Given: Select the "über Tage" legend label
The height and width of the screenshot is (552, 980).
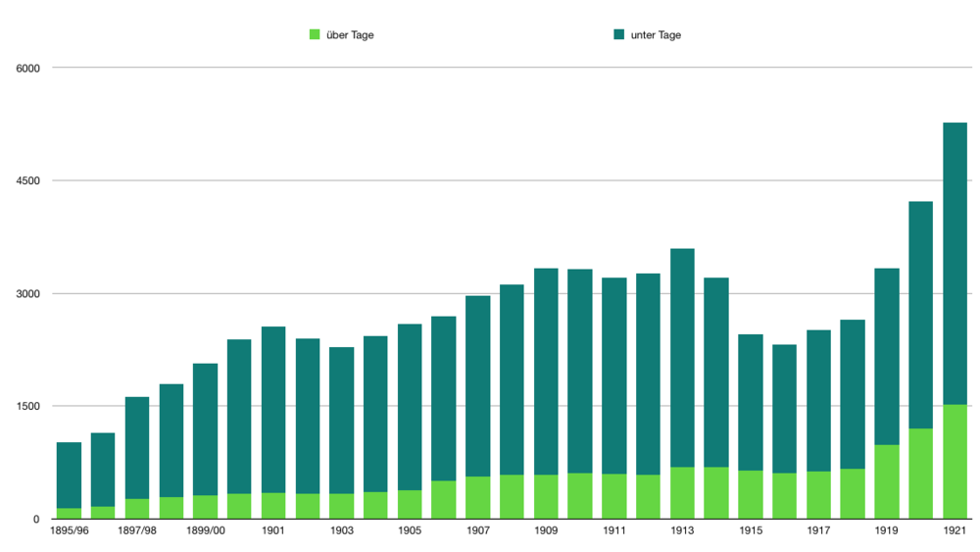Looking at the screenshot, I should [x=349, y=35].
